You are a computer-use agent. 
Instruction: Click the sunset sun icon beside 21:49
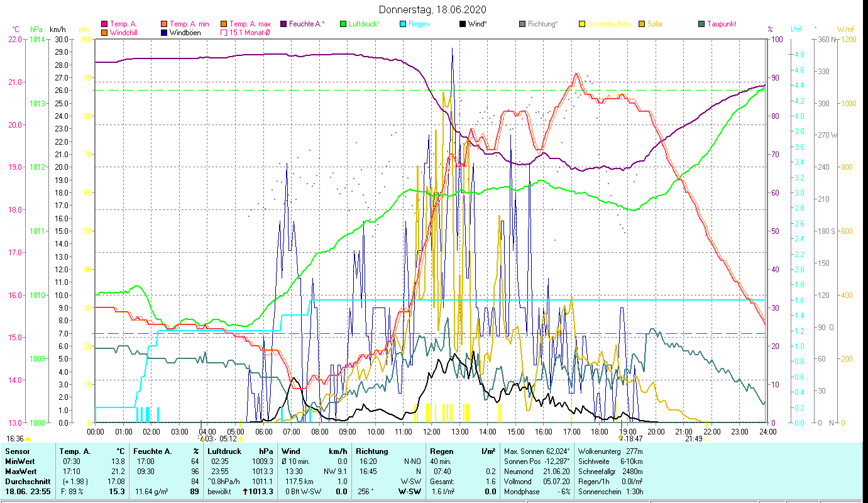pyautogui.click(x=707, y=439)
